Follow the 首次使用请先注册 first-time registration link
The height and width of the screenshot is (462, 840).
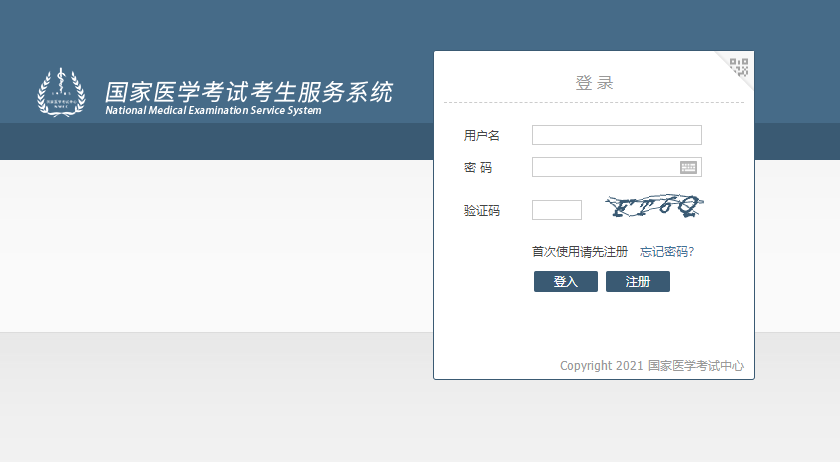click(580, 252)
